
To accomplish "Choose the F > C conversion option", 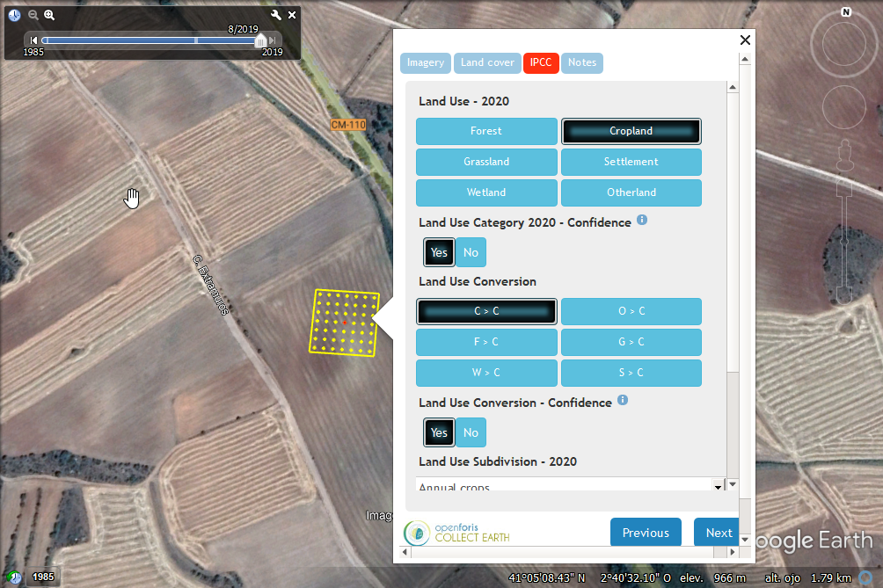I will (485, 342).
